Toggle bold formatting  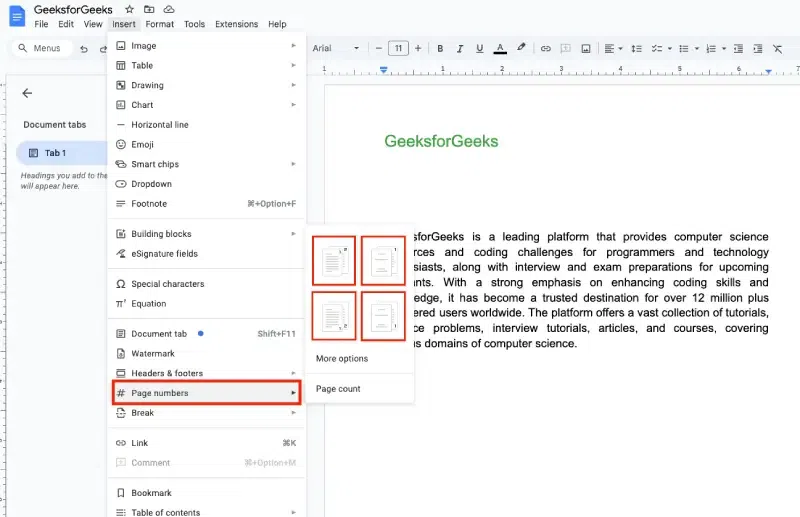point(440,48)
